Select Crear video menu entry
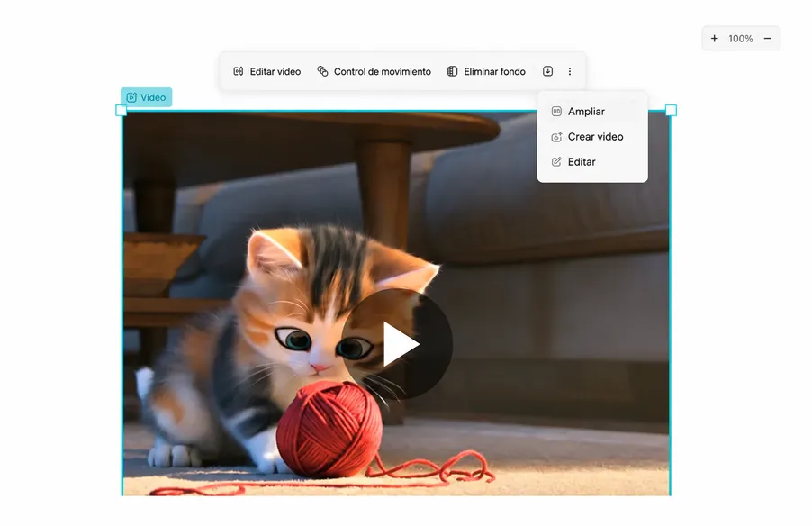Viewport: 812px width, 526px height. point(592,137)
